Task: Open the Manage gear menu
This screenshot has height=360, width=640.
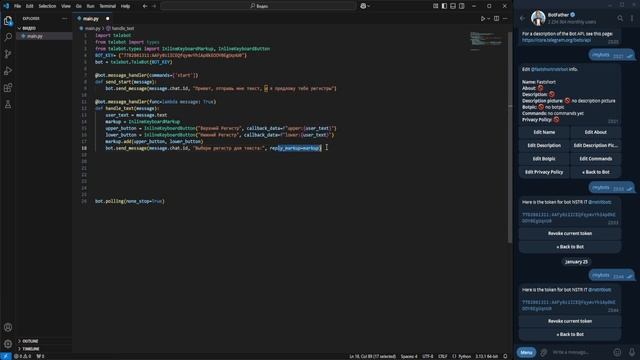Action: point(8,344)
